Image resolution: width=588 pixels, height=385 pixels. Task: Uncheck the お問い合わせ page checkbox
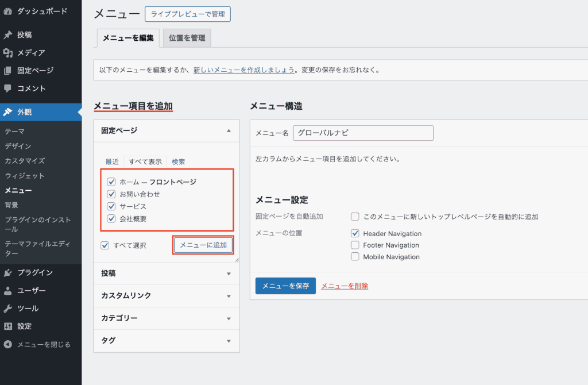[x=112, y=194]
